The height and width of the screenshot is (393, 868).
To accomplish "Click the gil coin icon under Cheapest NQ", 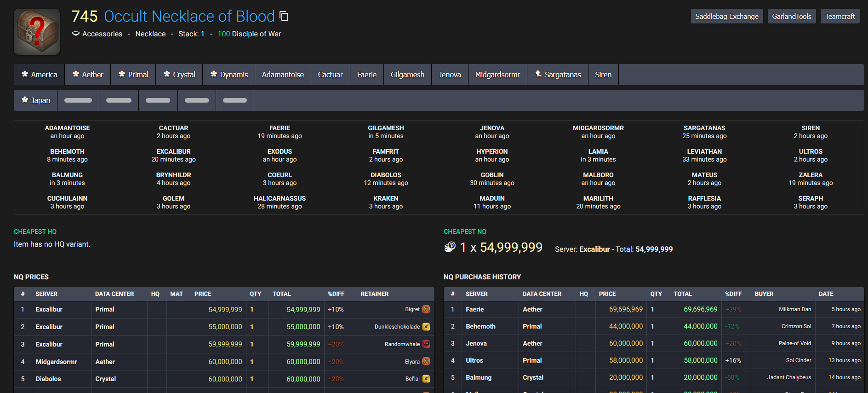I will pos(450,247).
